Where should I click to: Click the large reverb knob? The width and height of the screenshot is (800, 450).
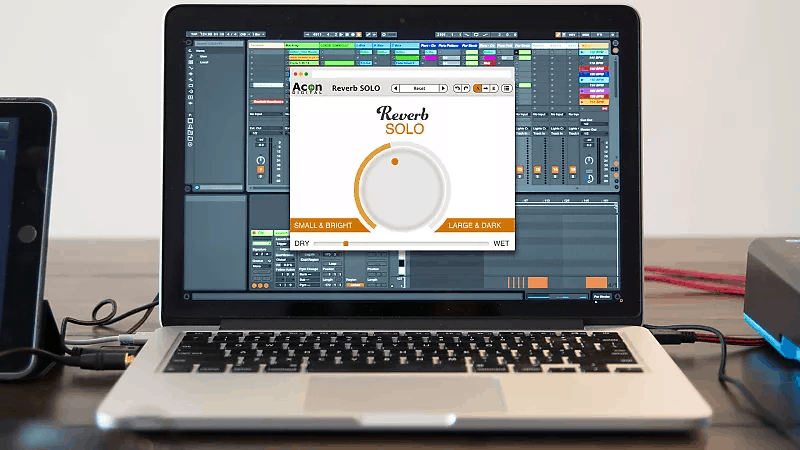[x=402, y=189]
